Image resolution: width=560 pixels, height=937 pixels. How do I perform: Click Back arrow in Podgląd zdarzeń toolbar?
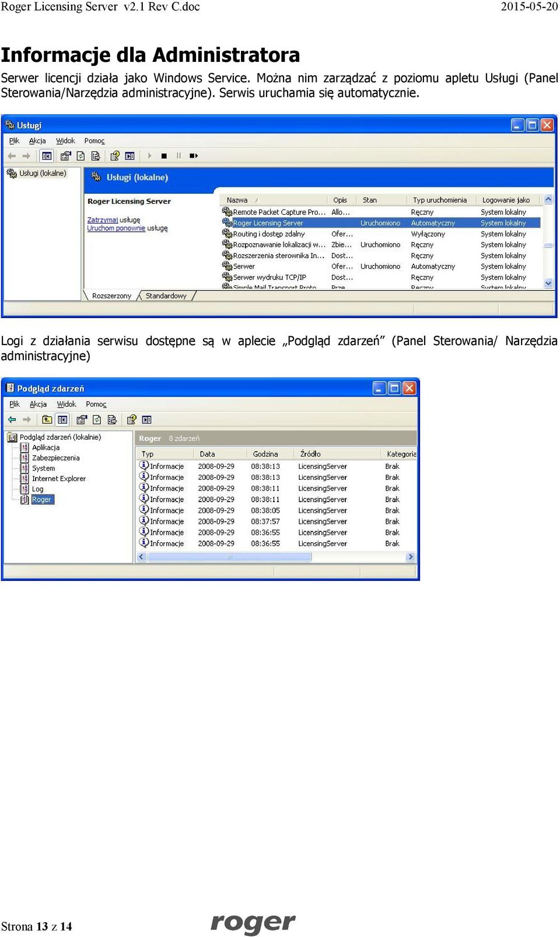12,420
